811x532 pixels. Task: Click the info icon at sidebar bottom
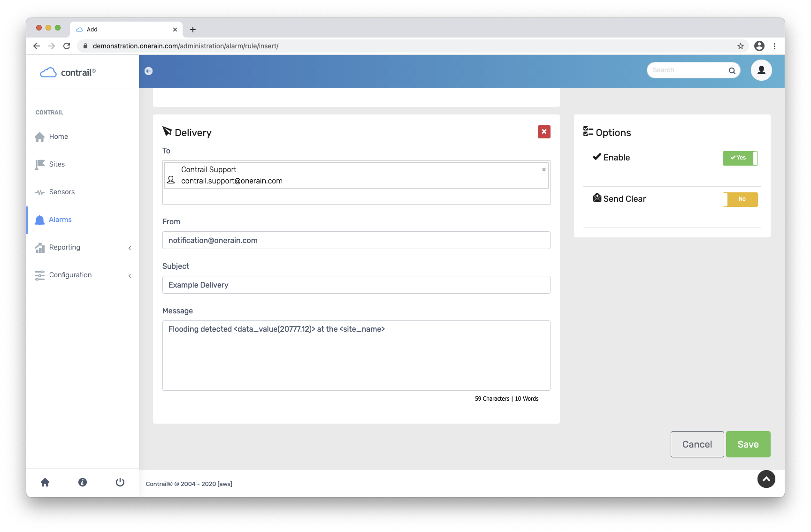(83, 482)
